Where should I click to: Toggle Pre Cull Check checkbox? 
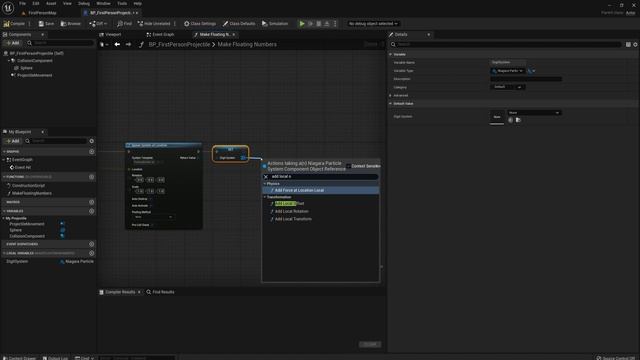click(152, 225)
